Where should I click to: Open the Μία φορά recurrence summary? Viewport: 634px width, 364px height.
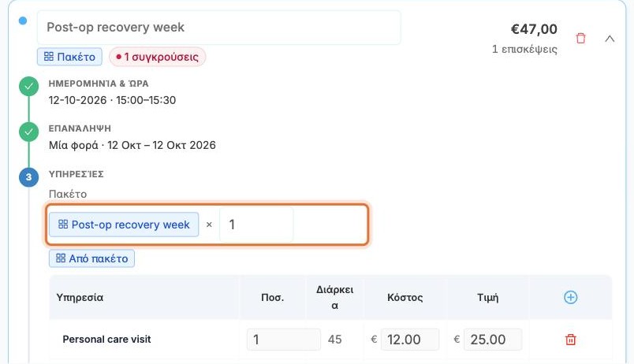pyautogui.click(x=132, y=145)
